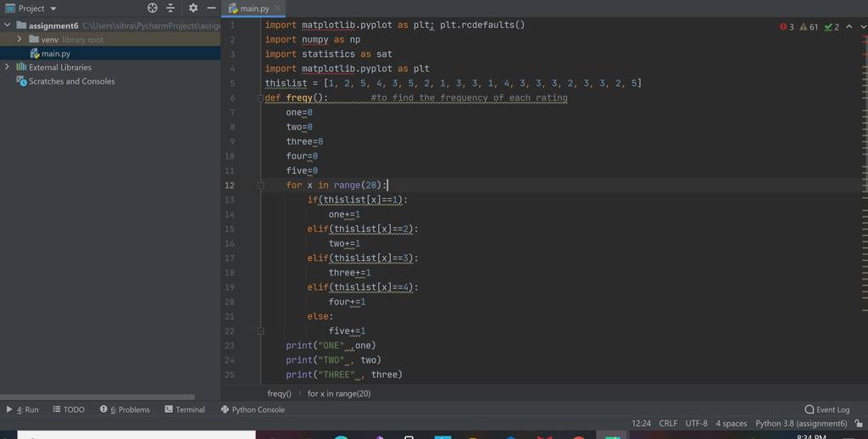This screenshot has height=439, width=868.
Task: Click on 'statistics' in line 3
Action: pos(328,54)
